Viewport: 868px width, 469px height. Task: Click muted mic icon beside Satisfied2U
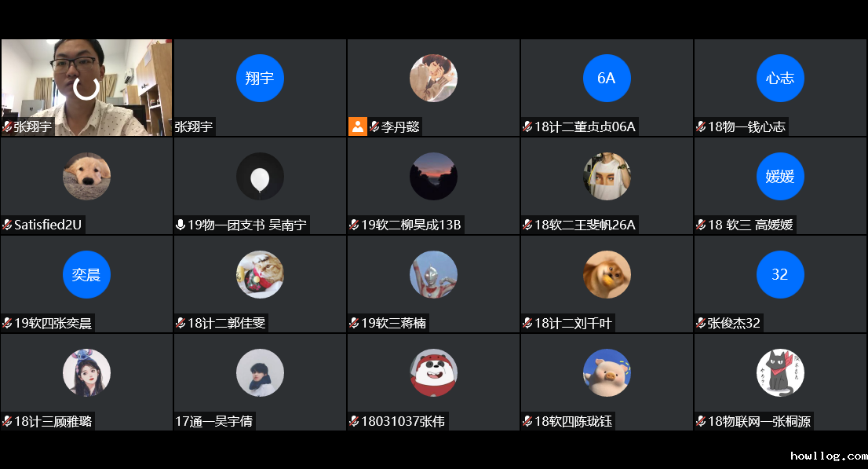coord(7,225)
